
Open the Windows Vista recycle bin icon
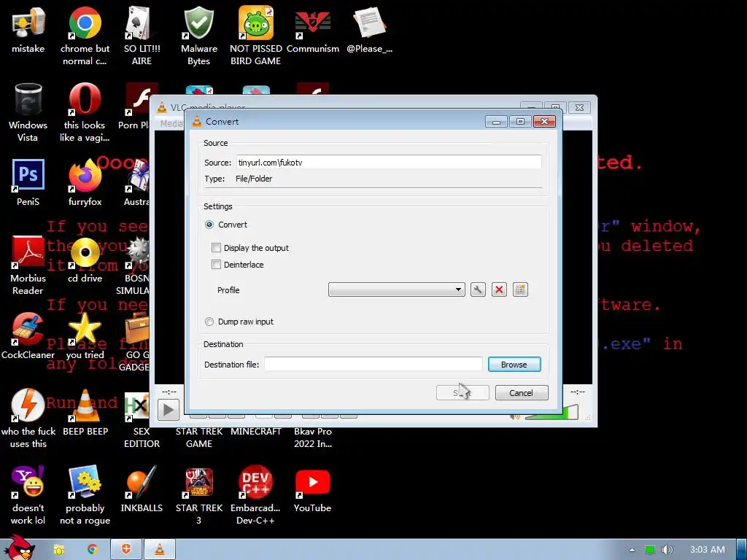[x=28, y=112]
